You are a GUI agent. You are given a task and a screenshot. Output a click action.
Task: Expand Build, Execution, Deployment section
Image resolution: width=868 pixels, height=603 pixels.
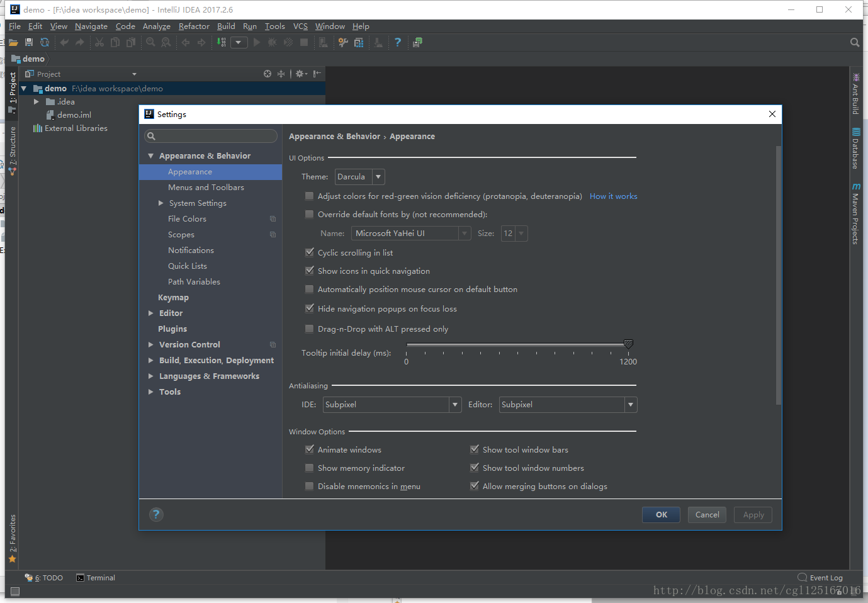(151, 360)
